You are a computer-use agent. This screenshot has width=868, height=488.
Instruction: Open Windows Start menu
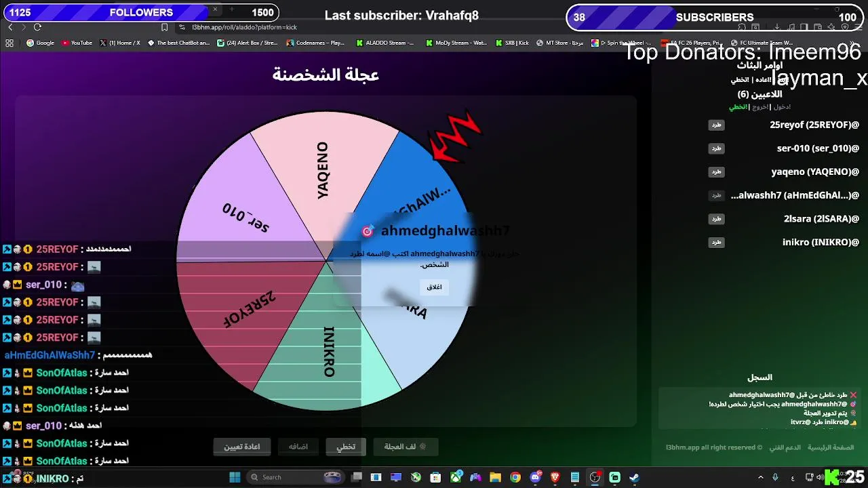point(235,477)
